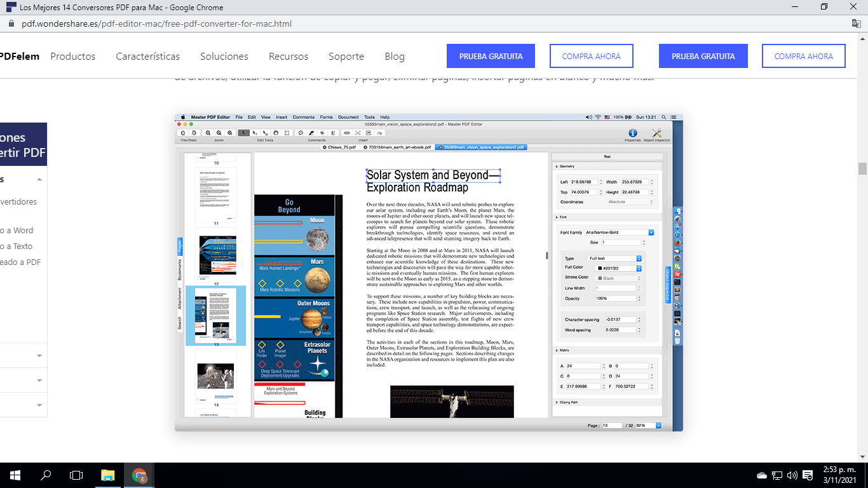The width and height of the screenshot is (868, 488).
Task: Select the strikeout annotation tool
Action: pyautogui.click(x=322, y=133)
